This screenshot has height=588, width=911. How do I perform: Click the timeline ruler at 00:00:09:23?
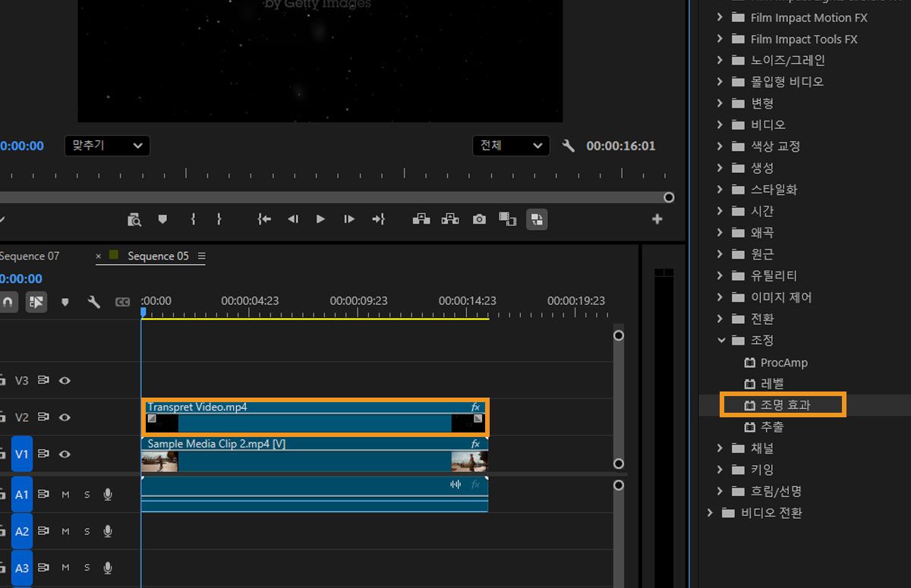[x=359, y=313]
